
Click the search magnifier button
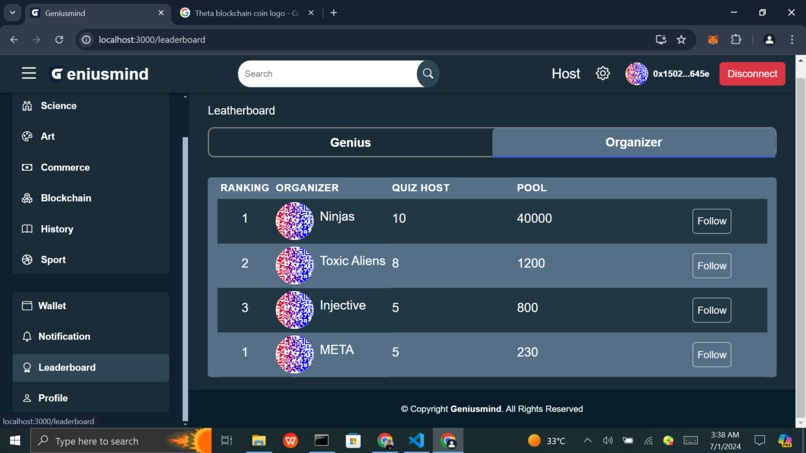pos(428,74)
